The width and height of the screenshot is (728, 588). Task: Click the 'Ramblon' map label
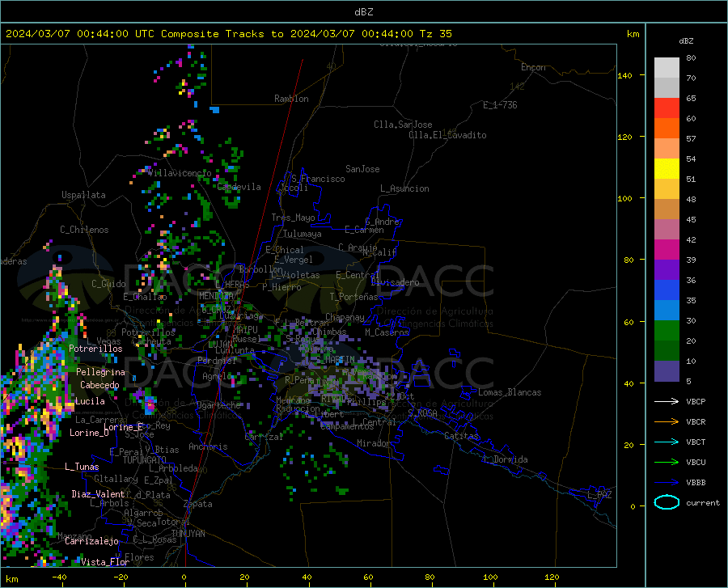[x=291, y=99]
